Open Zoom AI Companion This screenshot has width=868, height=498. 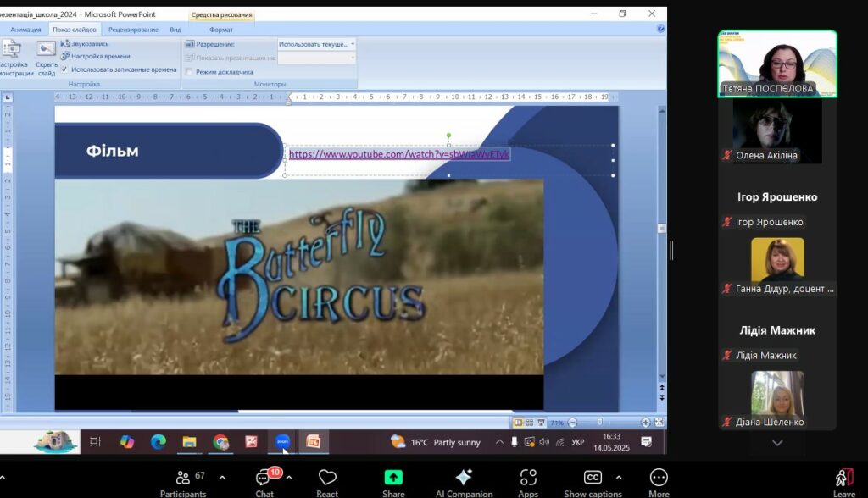click(x=464, y=483)
